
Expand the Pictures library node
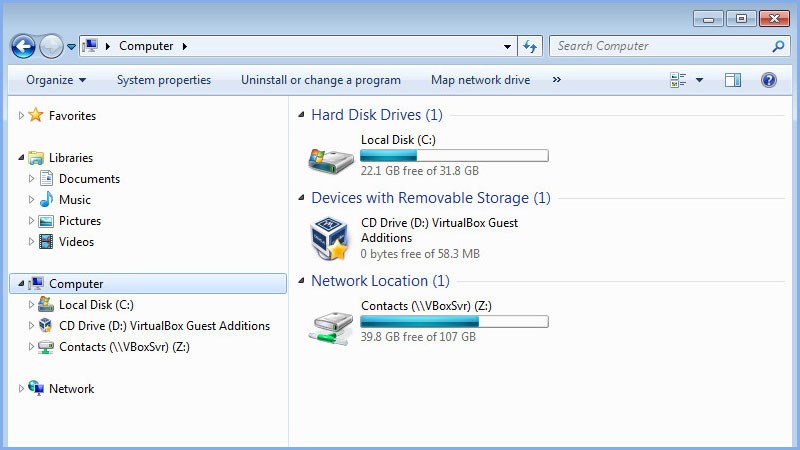tap(31, 220)
